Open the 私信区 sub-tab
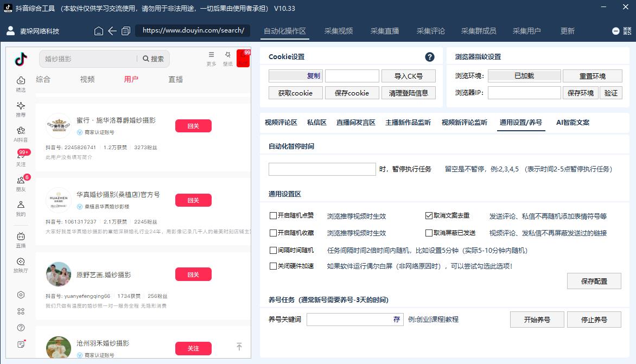 pos(317,123)
